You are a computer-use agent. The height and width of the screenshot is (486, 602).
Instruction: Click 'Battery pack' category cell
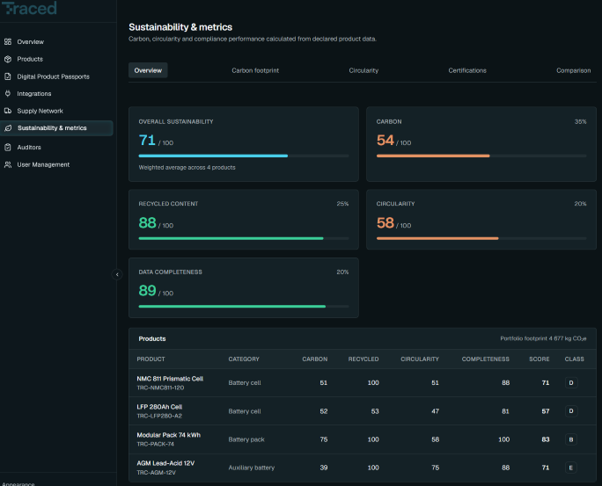coord(246,439)
